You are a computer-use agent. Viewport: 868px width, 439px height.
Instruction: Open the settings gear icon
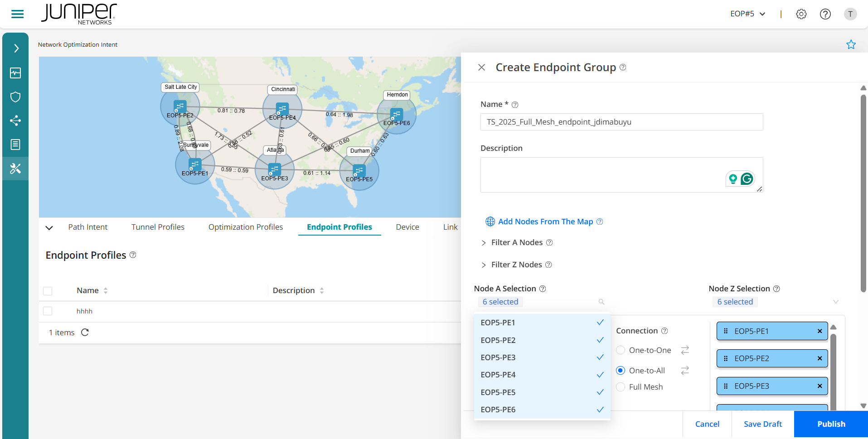pos(801,14)
